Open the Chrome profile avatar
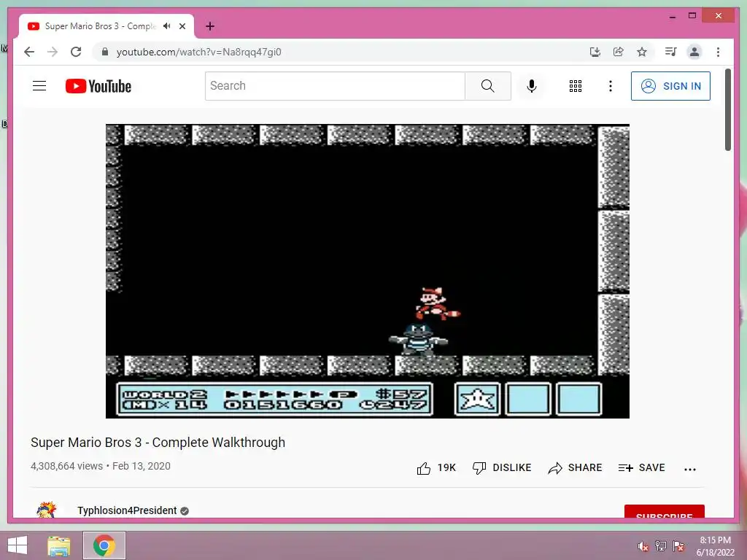747x560 pixels. pos(694,52)
